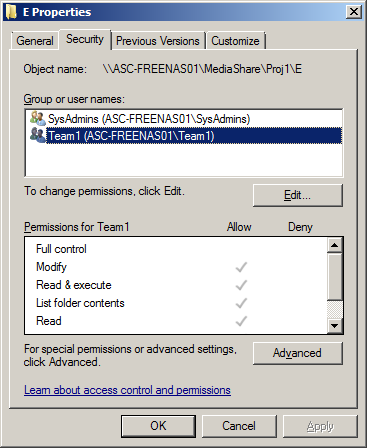Viewport: 367px width, 448px height.
Task: Dismiss dialog with Cancel button
Action: pos(239,426)
